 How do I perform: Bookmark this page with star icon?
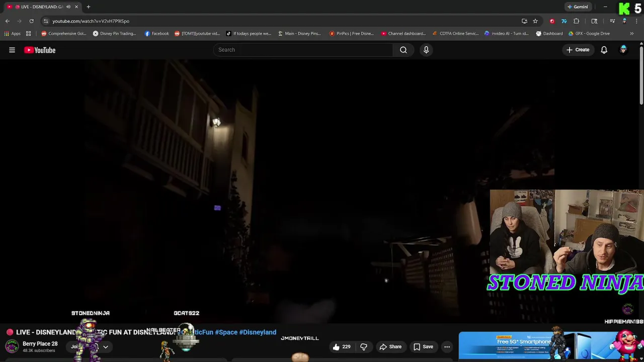535,21
